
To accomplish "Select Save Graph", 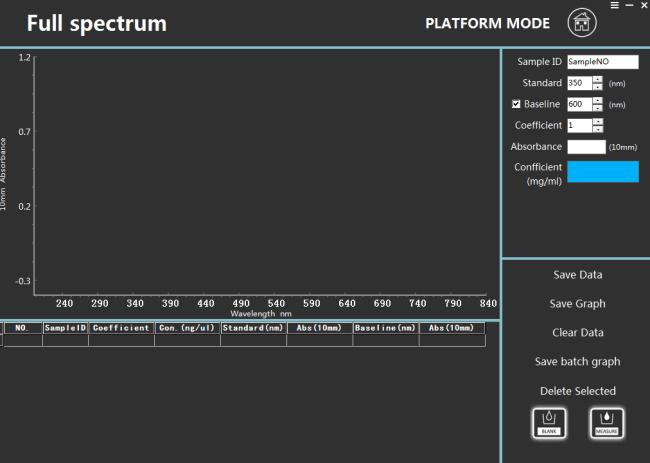I will point(577,304).
